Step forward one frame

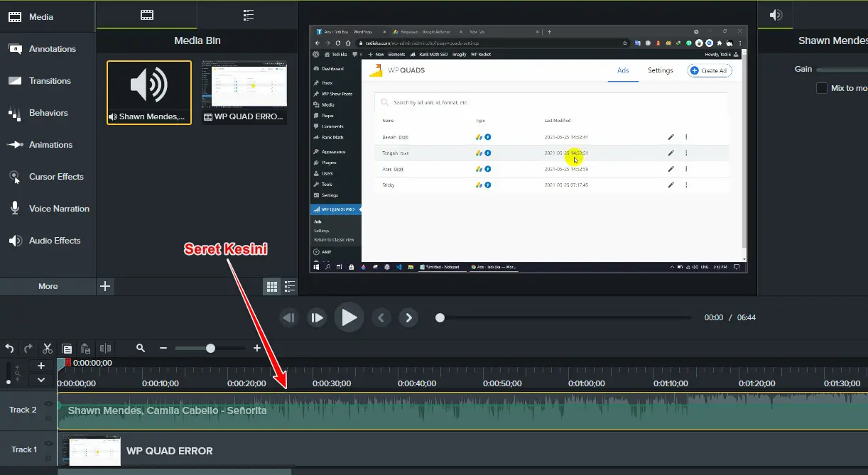(317, 317)
